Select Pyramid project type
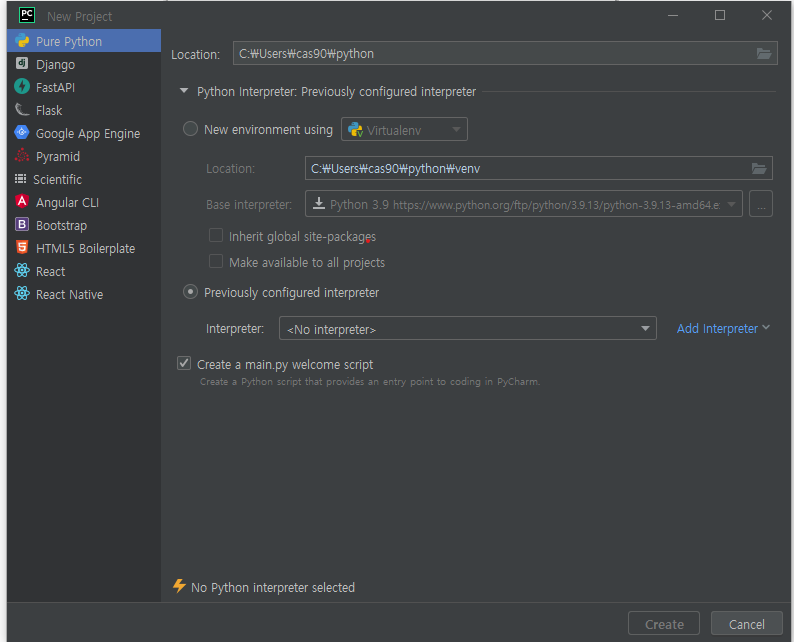Viewport: 794px width, 642px height. pyautogui.click(x=84, y=156)
